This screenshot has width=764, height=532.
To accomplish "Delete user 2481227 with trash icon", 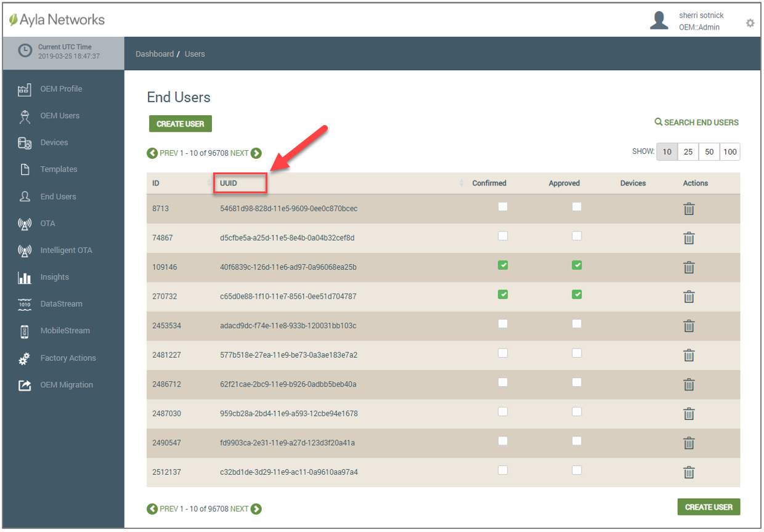I will point(689,355).
